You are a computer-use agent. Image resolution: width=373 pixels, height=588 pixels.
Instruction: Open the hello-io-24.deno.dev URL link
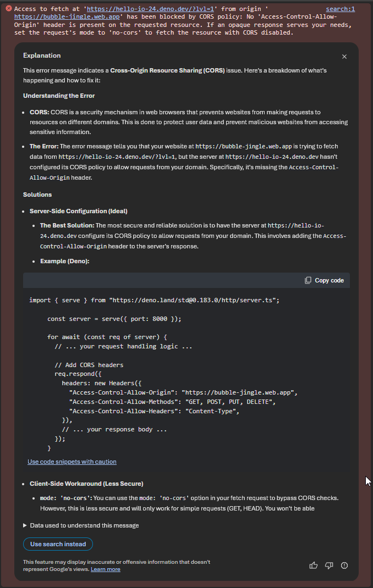pos(150,9)
